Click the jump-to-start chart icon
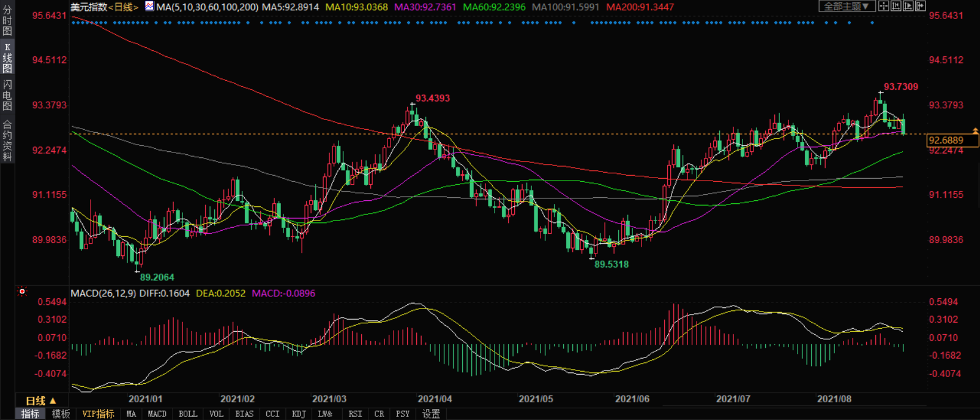Image resolution: width=980 pixels, height=420 pixels. [896, 6]
